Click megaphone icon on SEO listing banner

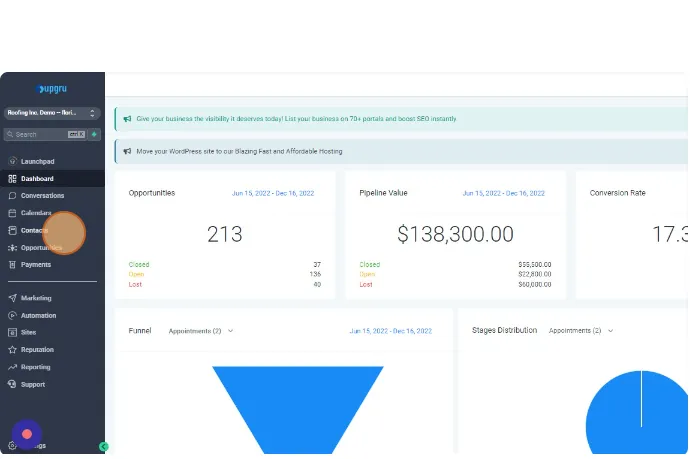pyautogui.click(x=128, y=119)
